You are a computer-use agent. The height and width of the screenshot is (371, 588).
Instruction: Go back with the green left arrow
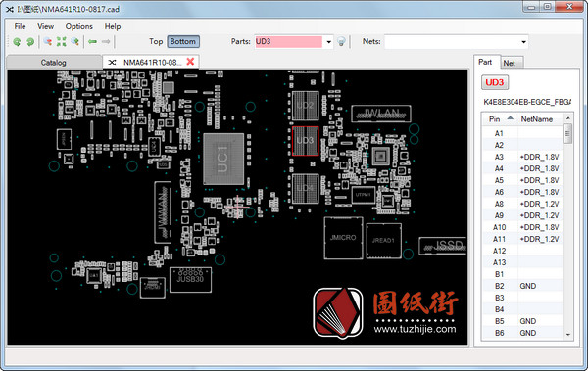[93, 41]
